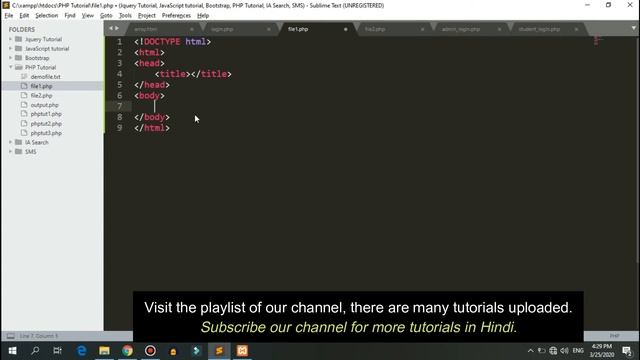640x360 pixels.
Task: Click the side bar toggle icon in status bar
Action: (x=11, y=336)
